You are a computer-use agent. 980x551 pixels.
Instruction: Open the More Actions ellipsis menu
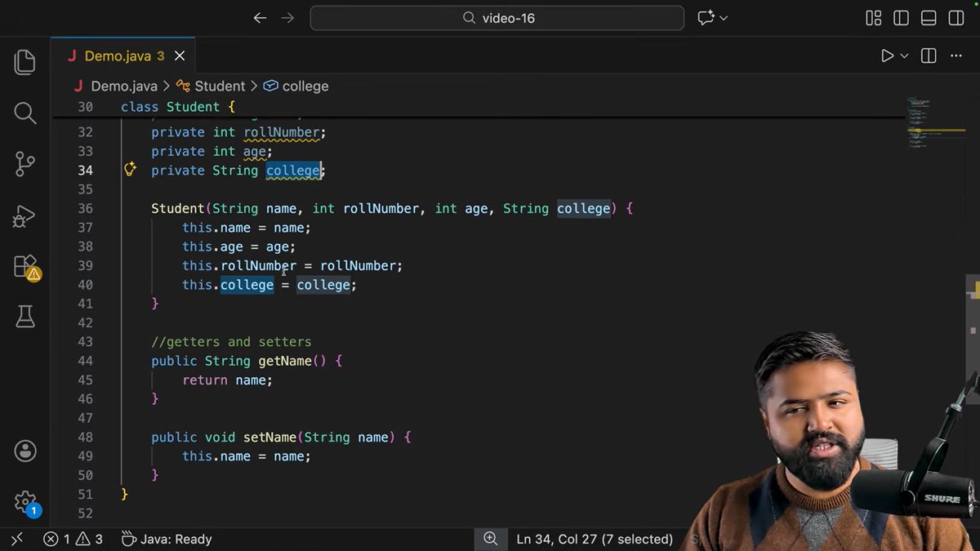[x=955, y=56]
